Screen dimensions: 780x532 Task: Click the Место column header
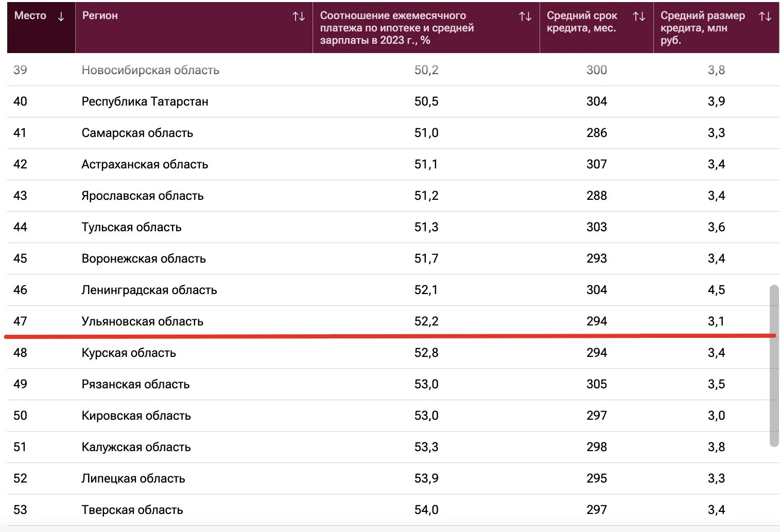tap(30, 16)
